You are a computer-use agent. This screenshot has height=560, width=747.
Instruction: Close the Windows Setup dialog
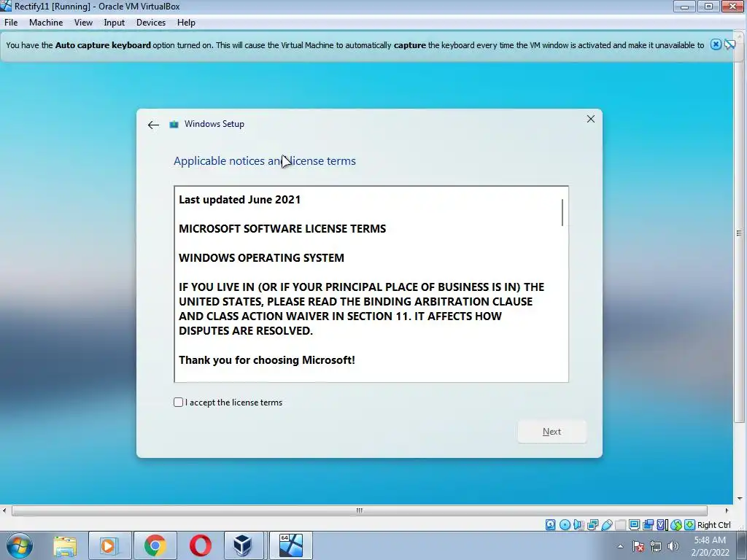pyautogui.click(x=591, y=119)
